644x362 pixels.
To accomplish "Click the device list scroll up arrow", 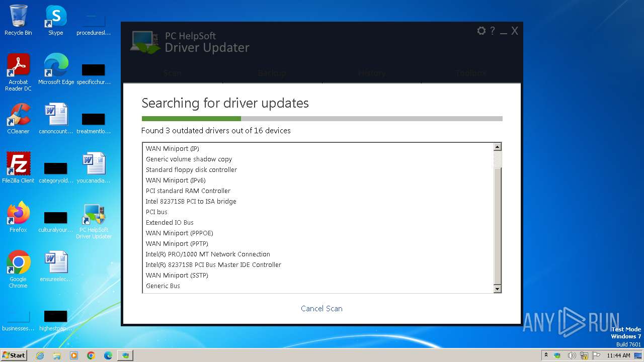I will coord(498,147).
